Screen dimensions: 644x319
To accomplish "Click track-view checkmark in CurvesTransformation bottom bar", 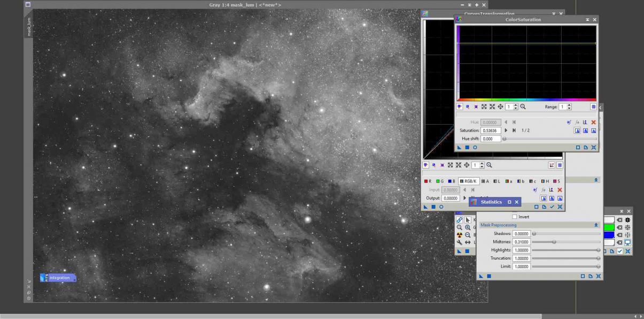I will [552, 207].
